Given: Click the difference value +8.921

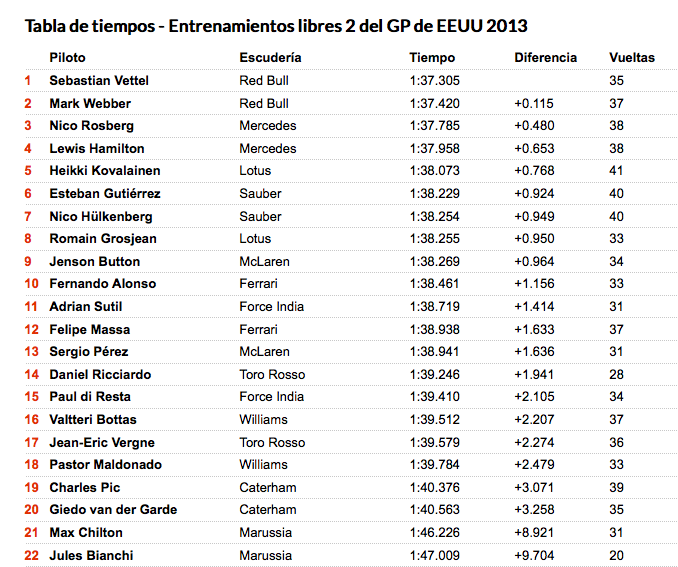Looking at the screenshot, I should (534, 532).
